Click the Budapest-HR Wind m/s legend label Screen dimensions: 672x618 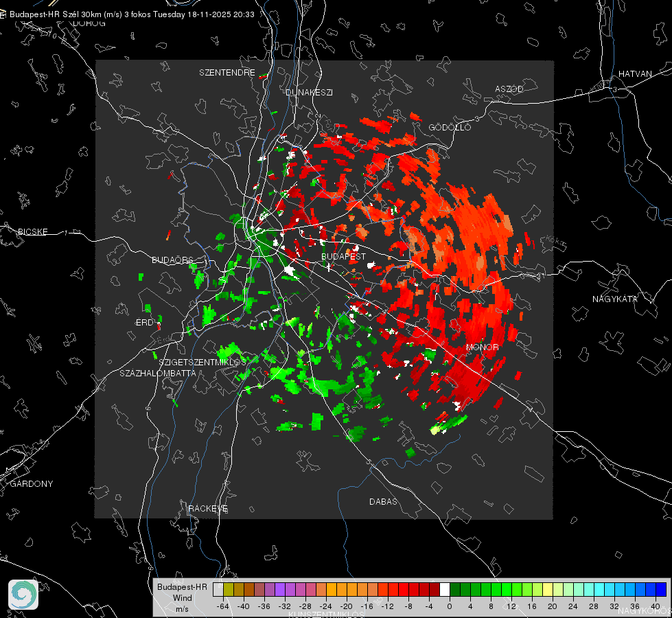(182, 598)
